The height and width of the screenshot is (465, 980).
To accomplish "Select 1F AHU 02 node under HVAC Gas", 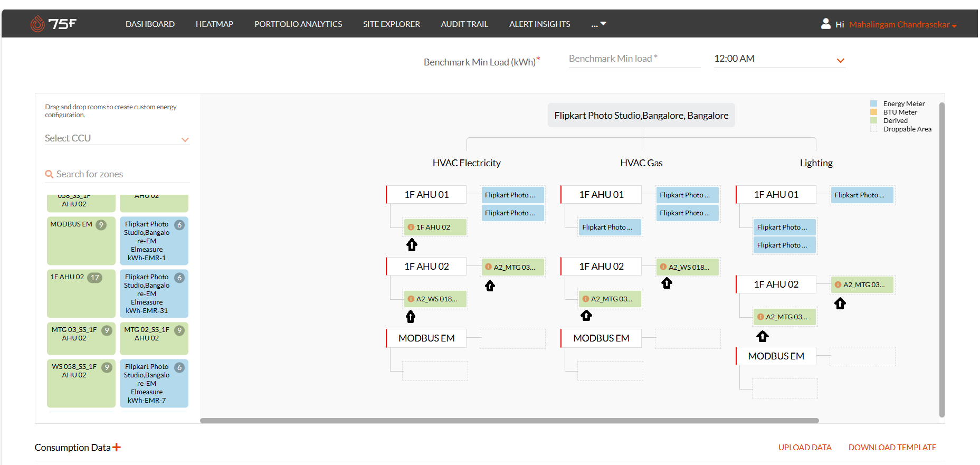I will pyautogui.click(x=601, y=266).
